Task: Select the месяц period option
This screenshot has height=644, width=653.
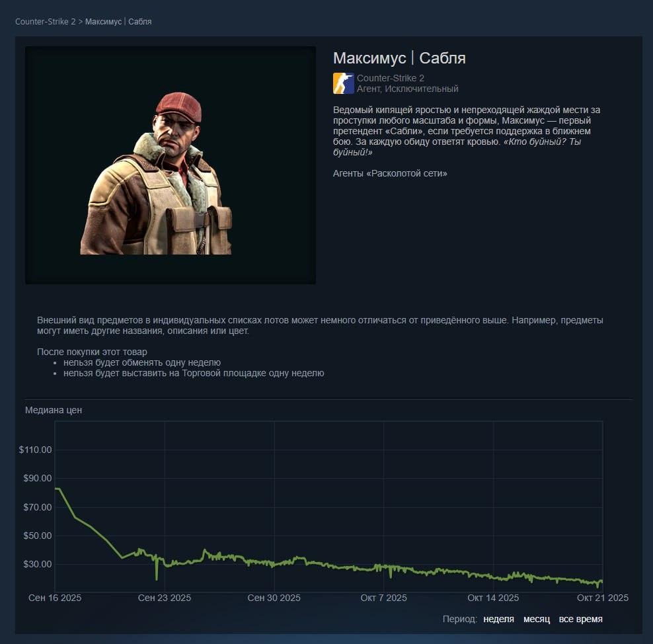Action: [537, 619]
